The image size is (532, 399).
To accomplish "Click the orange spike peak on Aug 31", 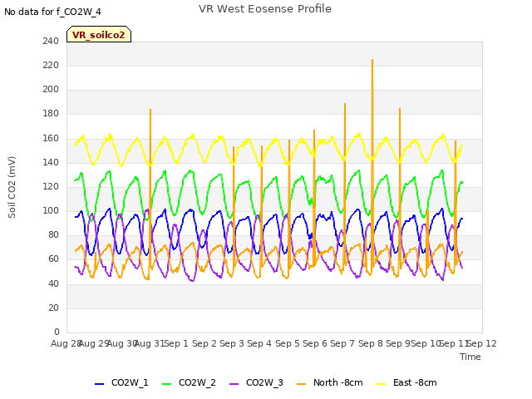I will coord(150,110).
